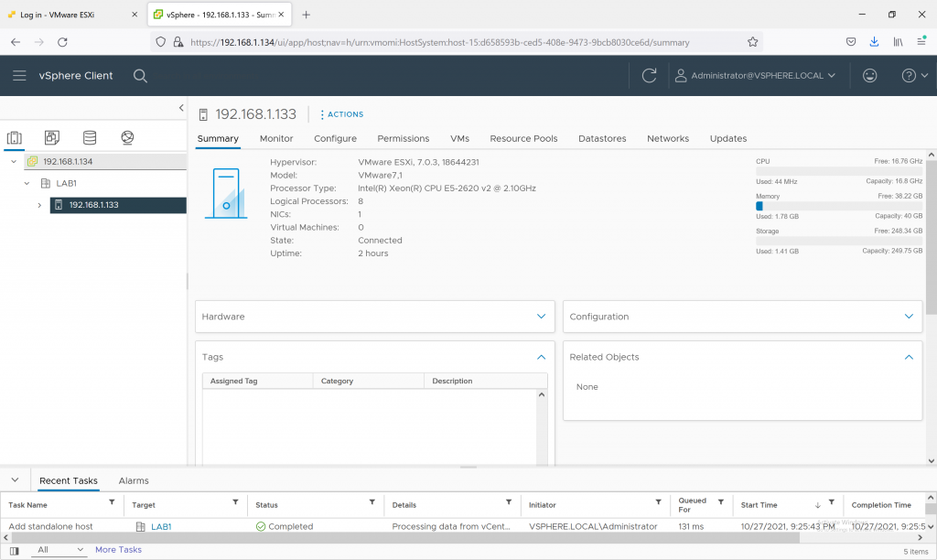Image resolution: width=937 pixels, height=560 pixels.
Task: Toggle the task console pane icon
Action: 15,551
